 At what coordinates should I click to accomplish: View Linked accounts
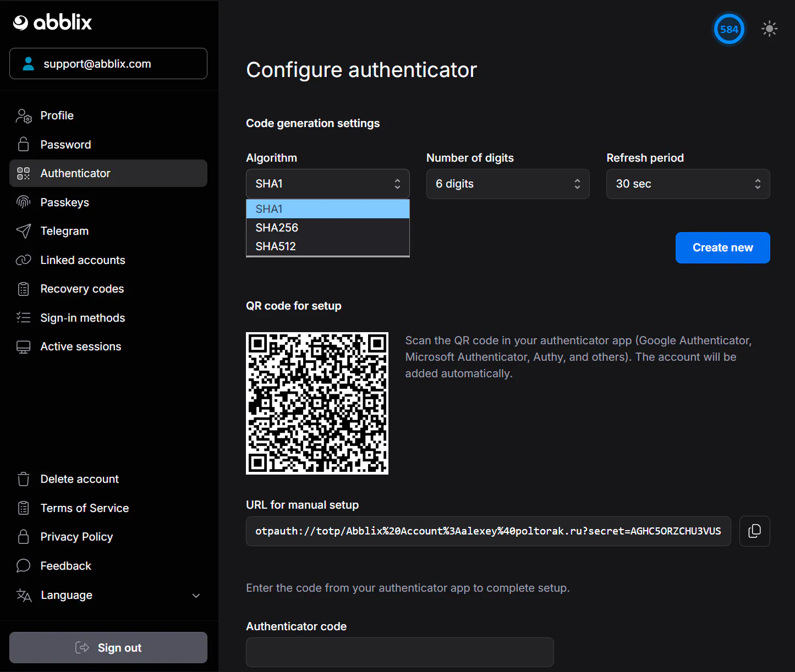[x=108, y=260]
